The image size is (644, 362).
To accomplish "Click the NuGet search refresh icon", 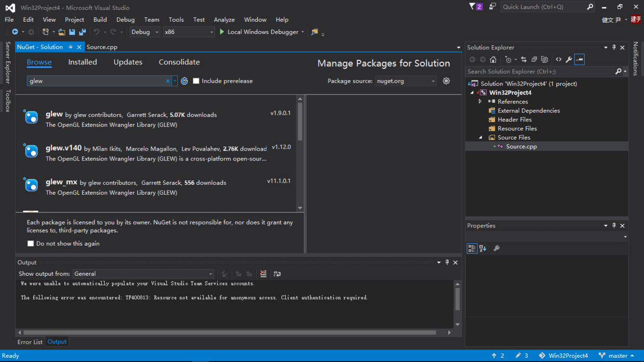I will pyautogui.click(x=184, y=81).
